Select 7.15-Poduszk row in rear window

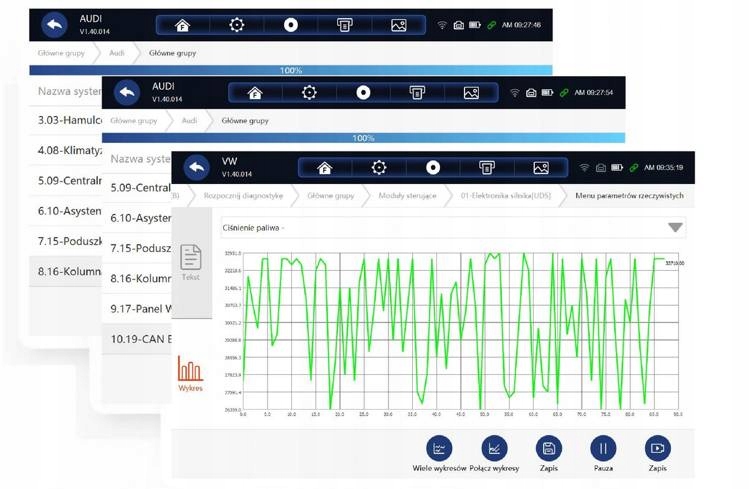[x=66, y=241]
